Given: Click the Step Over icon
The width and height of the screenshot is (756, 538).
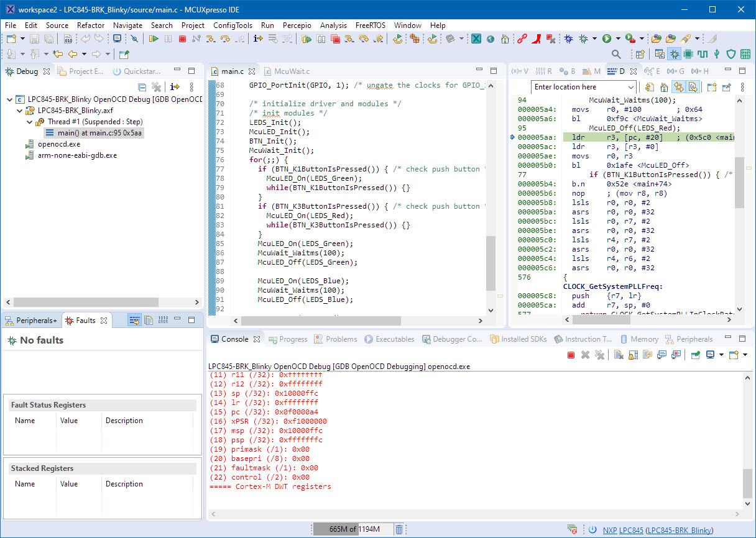Looking at the screenshot, I should pyautogui.click(x=226, y=39).
